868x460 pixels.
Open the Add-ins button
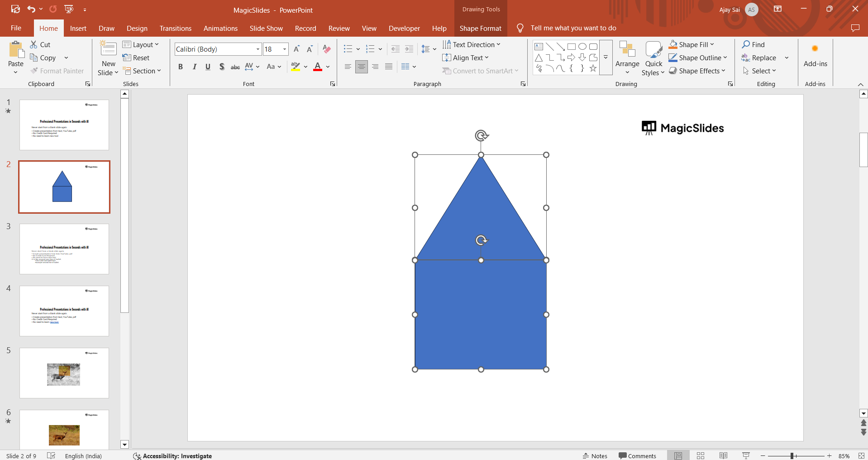tap(815, 56)
